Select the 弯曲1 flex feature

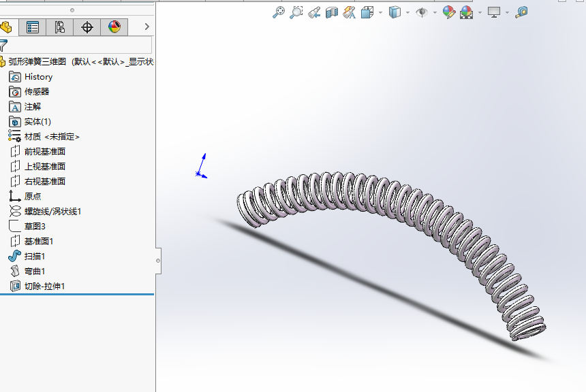coord(27,271)
